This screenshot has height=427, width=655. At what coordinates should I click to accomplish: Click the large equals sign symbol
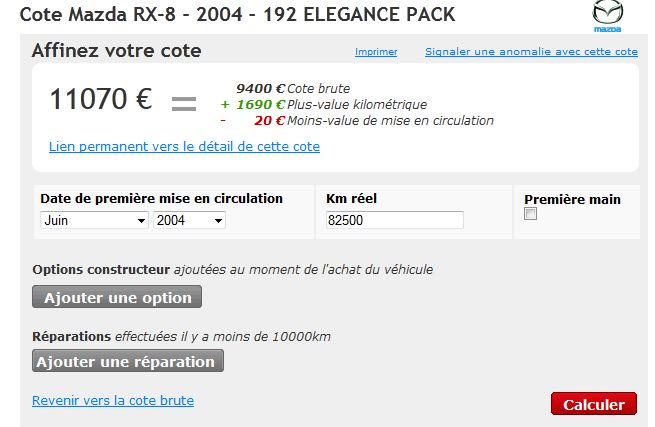pos(185,101)
